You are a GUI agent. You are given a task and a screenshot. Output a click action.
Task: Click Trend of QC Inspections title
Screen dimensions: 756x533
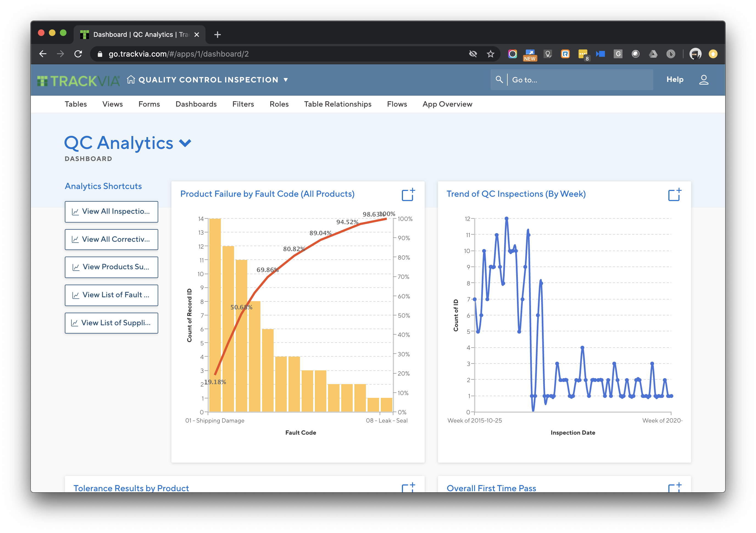(x=516, y=194)
